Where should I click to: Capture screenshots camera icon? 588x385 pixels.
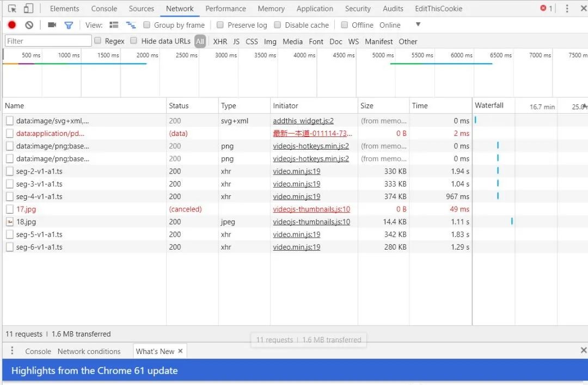coord(52,25)
